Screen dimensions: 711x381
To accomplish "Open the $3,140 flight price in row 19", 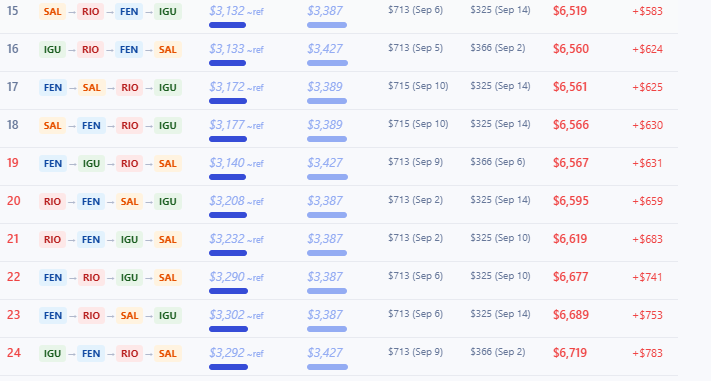I will coord(227,163).
